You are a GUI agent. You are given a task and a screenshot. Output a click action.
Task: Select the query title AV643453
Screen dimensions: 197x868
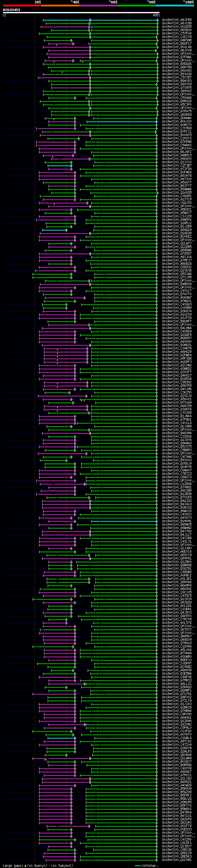pos(11,10)
